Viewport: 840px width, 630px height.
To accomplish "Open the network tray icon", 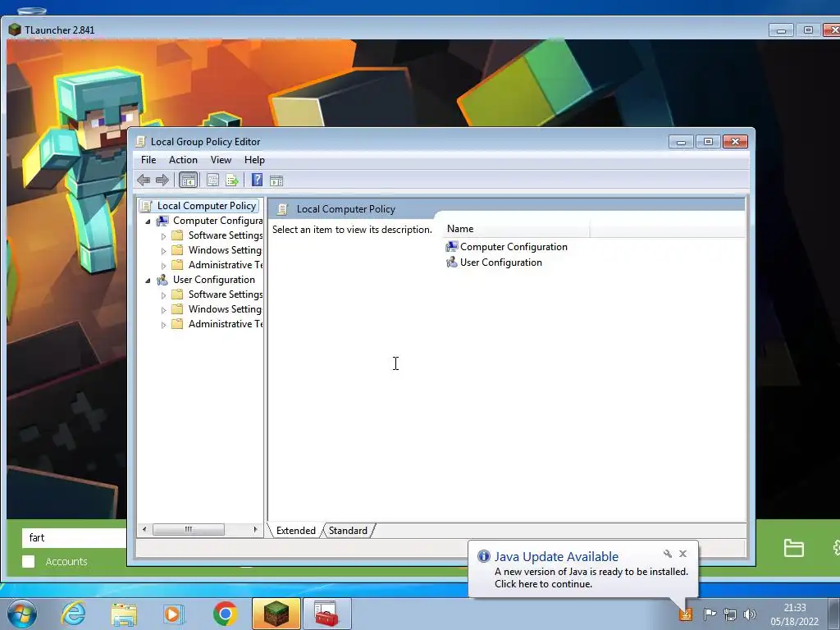I will coord(729,614).
